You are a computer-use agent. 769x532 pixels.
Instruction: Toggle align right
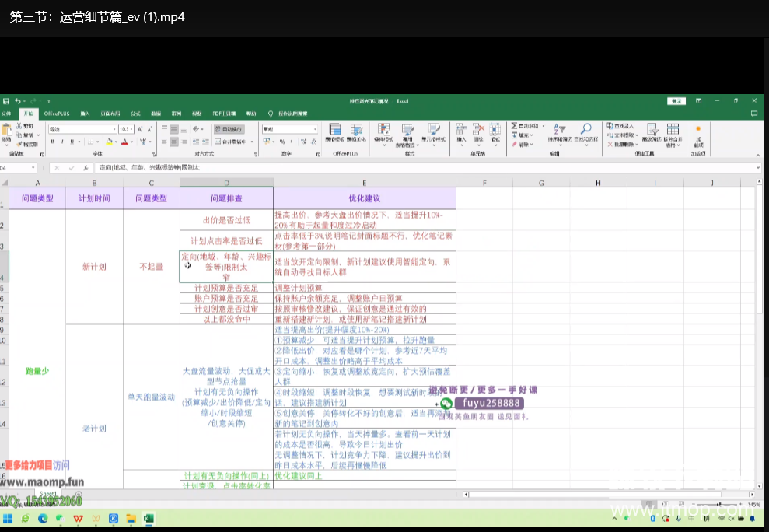coord(184,142)
